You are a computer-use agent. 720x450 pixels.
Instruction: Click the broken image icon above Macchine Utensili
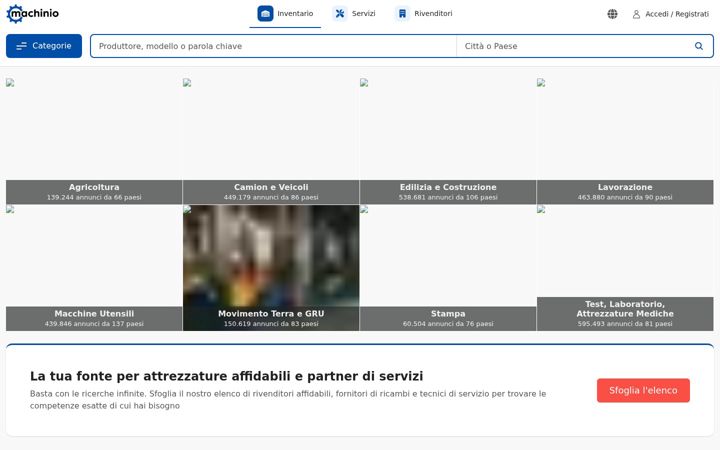(10, 209)
